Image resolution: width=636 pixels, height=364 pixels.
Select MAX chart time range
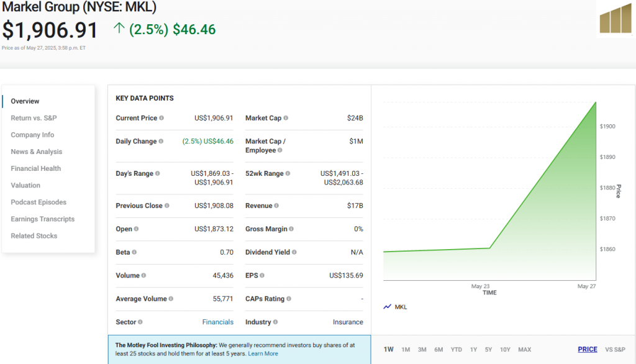pyautogui.click(x=524, y=349)
